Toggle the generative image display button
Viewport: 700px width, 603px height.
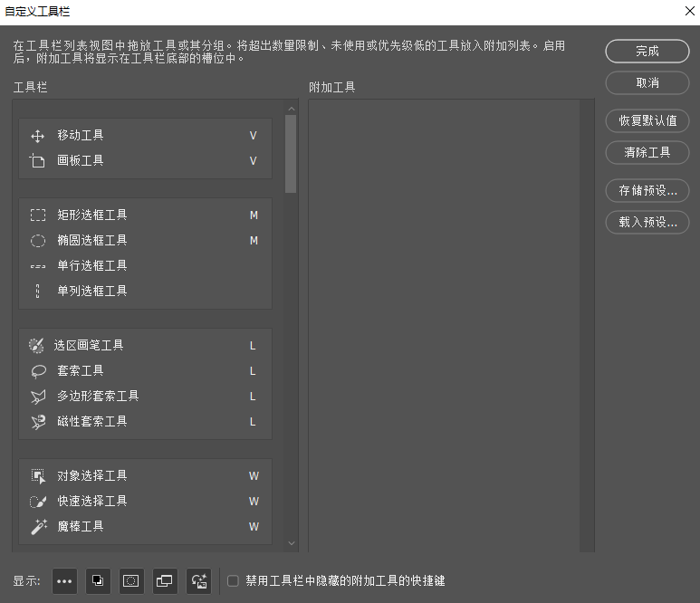pos(198,581)
